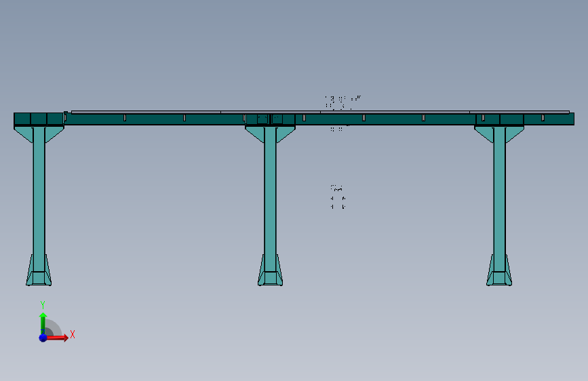Click the blue Z axis ball on the triad
Image resolution: width=588 pixels, height=381 pixels.
pyautogui.click(x=43, y=338)
